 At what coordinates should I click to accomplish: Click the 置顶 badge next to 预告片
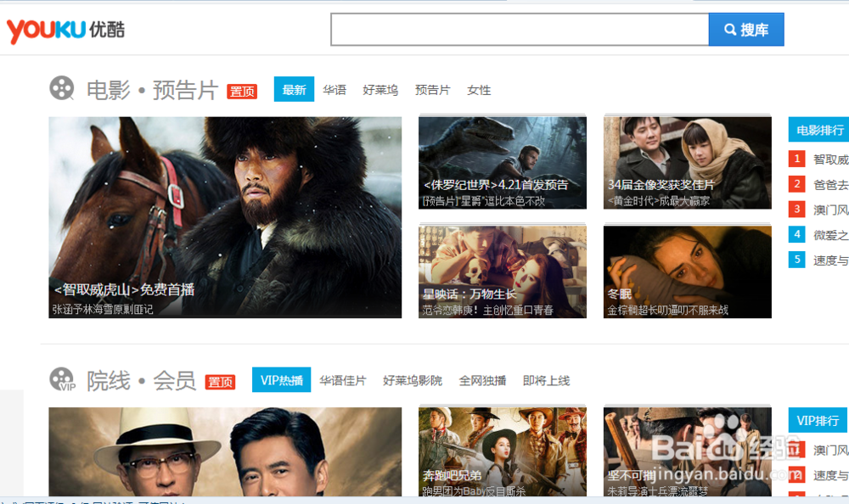pyautogui.click(x=241, y=92)
